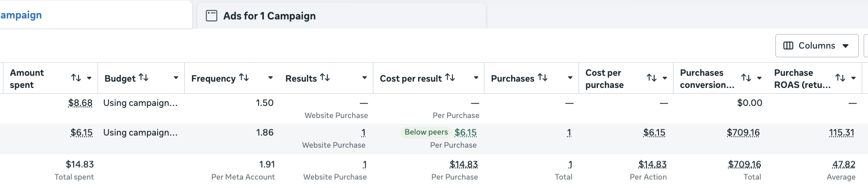The width and height of the screenshot is (868, 188).
Task: Click the Columns grid icon
Action: (x=788, y=46)
